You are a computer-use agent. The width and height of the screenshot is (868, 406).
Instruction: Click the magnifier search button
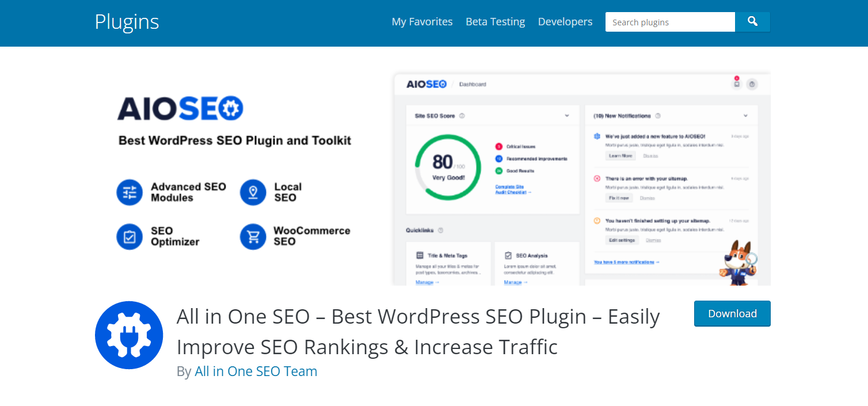(752, 22)
